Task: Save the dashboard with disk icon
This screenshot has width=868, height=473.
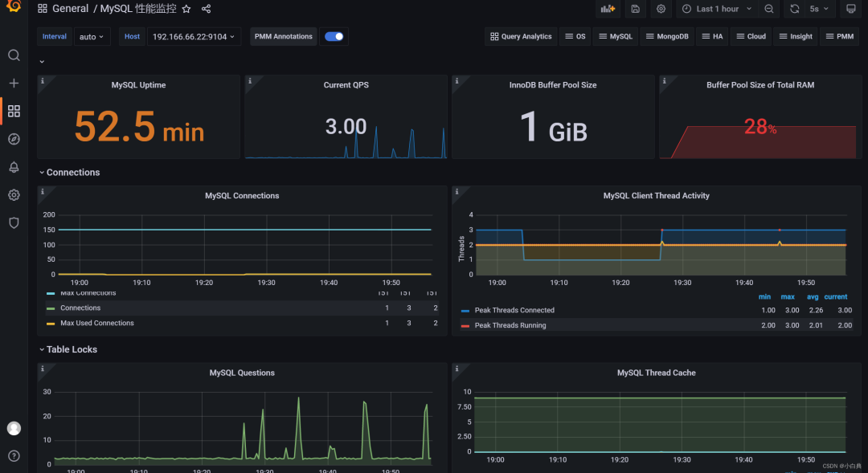Action: click(x=636, y=9)
